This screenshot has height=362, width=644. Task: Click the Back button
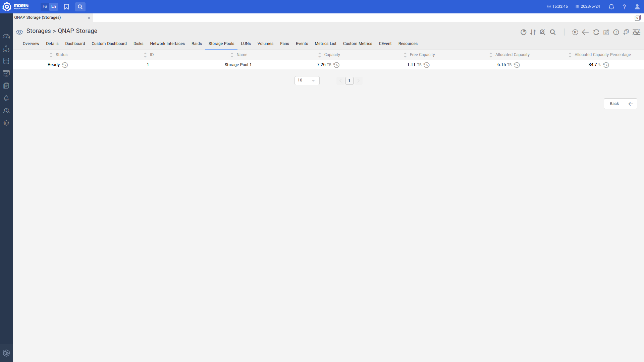click(620, 104)
